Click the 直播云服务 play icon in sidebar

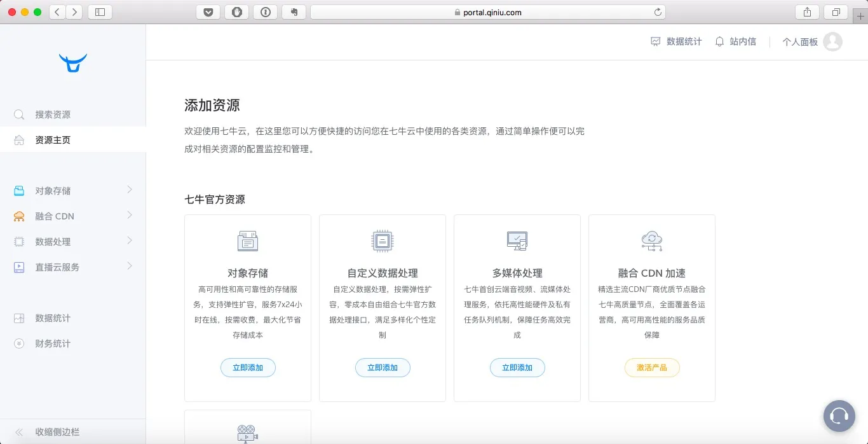(x=19, y=267)
